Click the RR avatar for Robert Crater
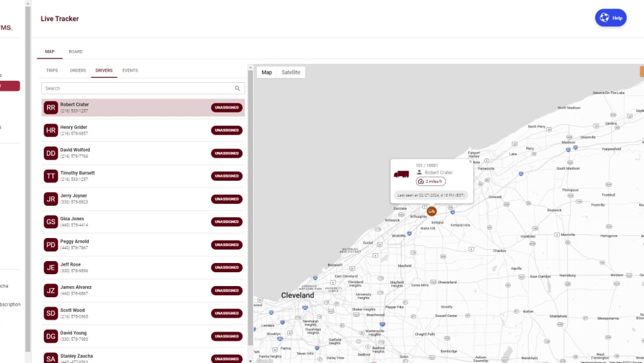This screenshot has width=644, height=363. click(51, 107)
